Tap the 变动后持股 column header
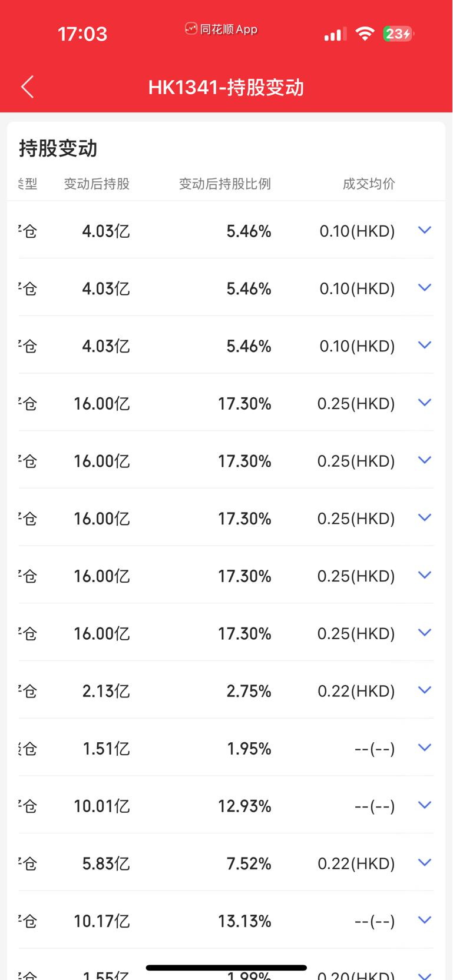This screenshot has height=980, width=453. coord(97,184)
